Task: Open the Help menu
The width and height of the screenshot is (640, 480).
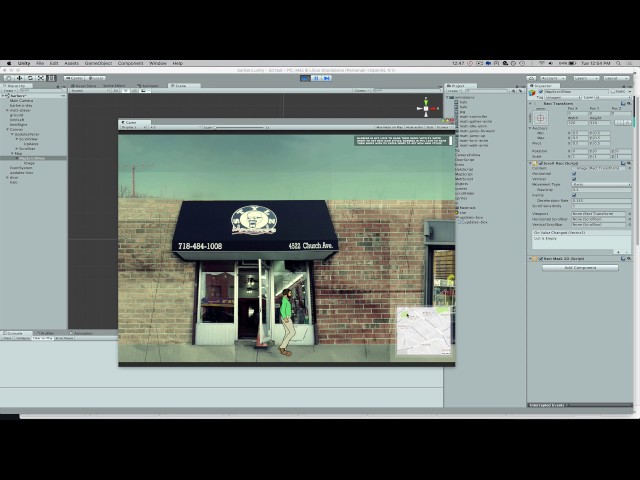Action: (178, 63)
